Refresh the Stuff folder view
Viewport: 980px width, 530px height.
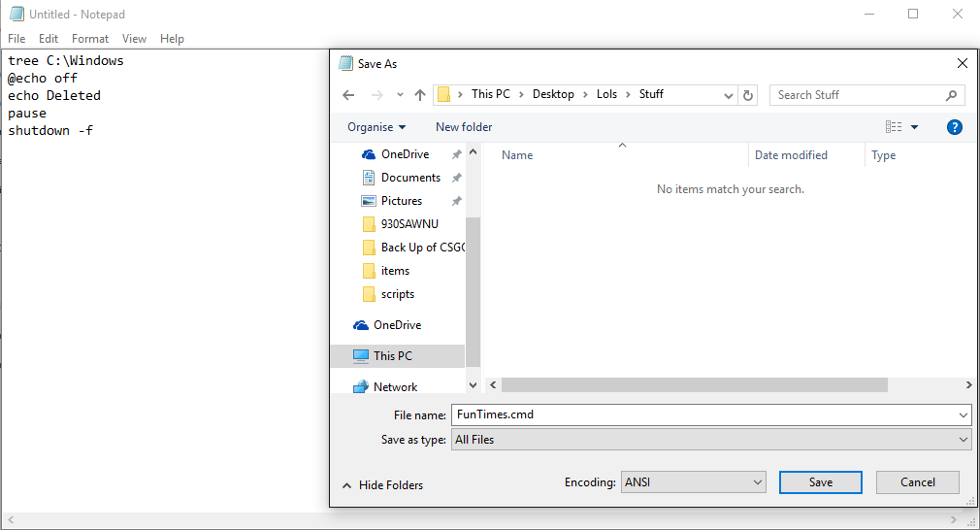pyautogui.click(x=747, y=95)
